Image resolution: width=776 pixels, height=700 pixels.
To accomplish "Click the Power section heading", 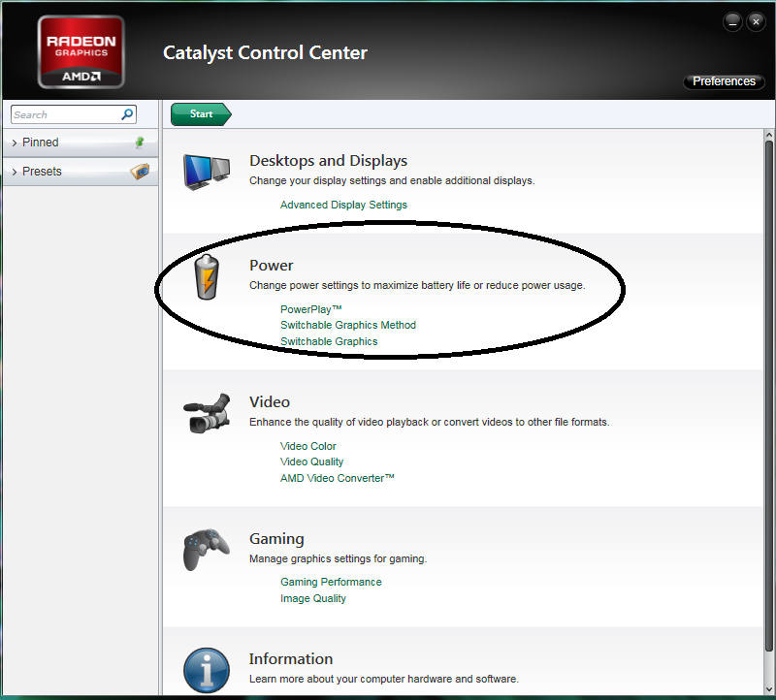I will (x=272, y=265).
